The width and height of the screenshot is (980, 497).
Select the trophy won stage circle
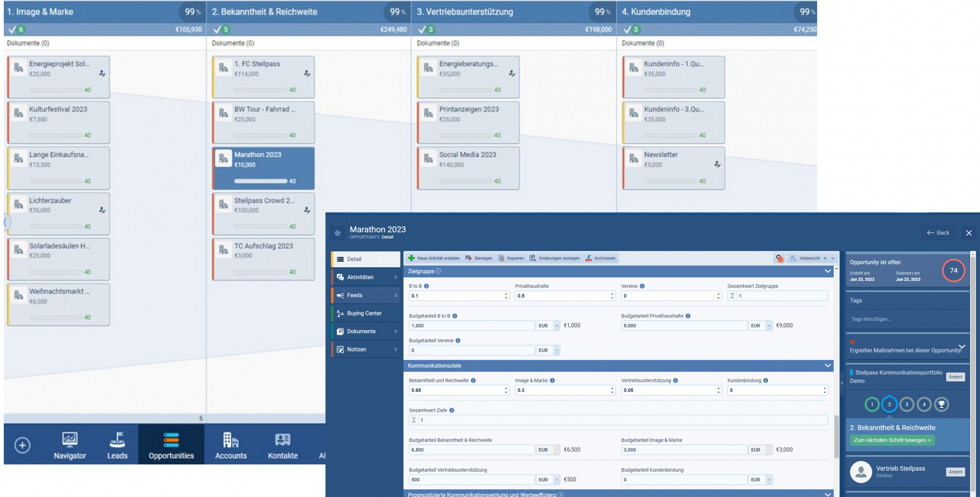point(941,404)
